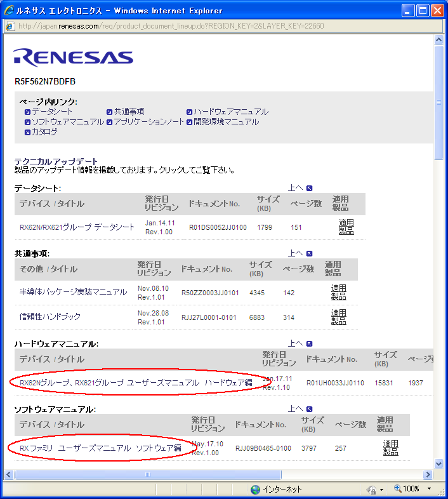Viewport: 448px width, 499px height.
Task: Open RX62N/RX621 ユーザーズマニュアル ハードウェア編
Action: (136, 383)
